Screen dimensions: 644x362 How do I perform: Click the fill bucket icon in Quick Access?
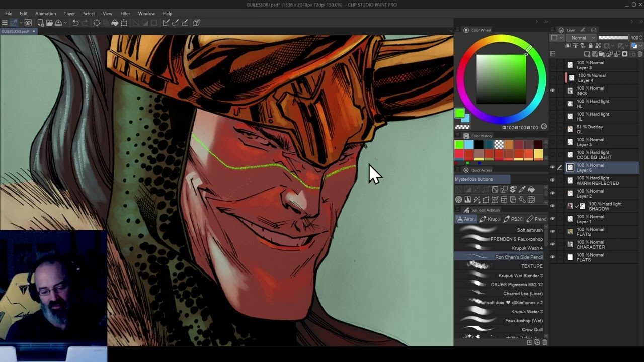(531, 189)
